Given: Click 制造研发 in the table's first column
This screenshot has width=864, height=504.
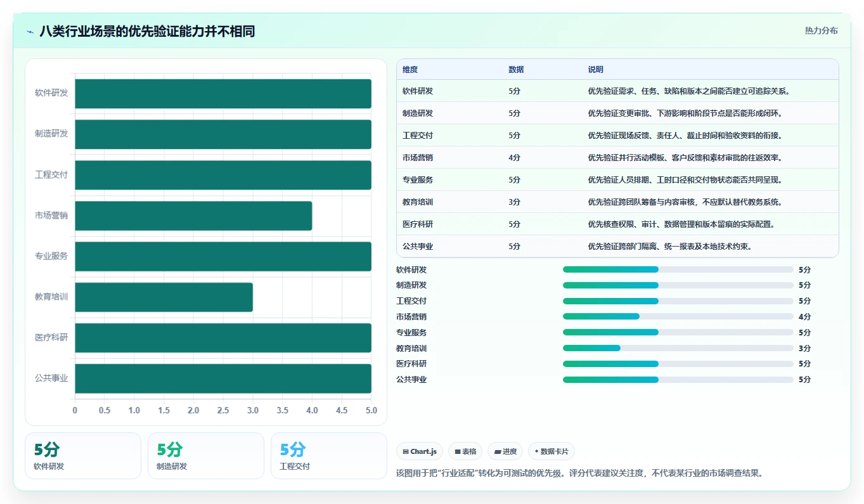Looking at the screenshot, I should [418, 113].
